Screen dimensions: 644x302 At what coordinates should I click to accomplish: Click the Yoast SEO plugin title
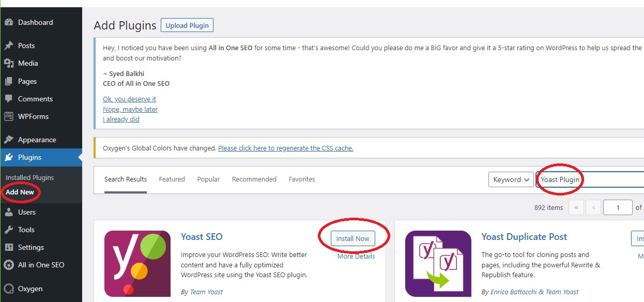(x=202, y=237)
